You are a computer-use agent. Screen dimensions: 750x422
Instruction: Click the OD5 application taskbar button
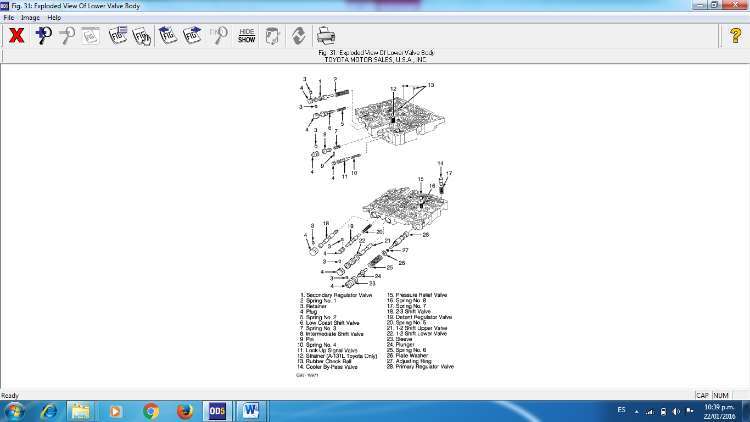[x=216, y=410]
